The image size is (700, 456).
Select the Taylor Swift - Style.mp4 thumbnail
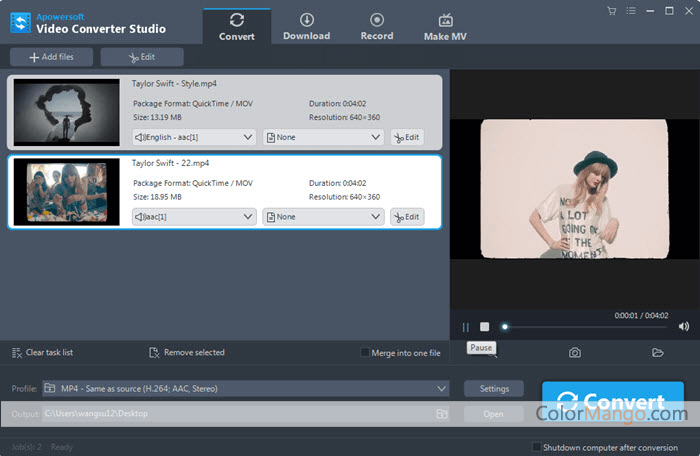pyautogui.click(x=67, y=112)
